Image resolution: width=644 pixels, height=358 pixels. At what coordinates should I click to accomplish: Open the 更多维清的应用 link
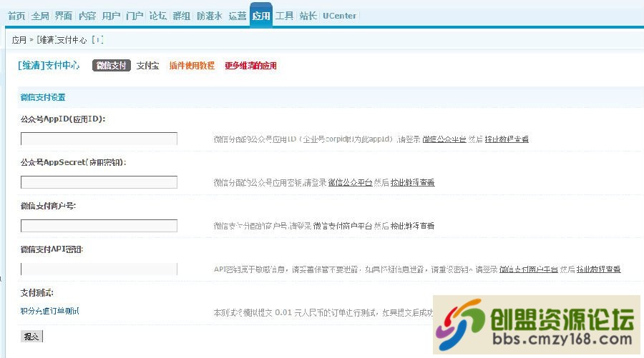(250, 66)
